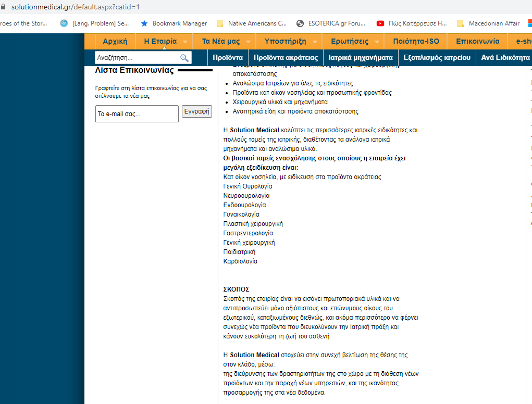Click the ΣΚΟΠΟΣ heading
Viewport: 532px width, 404px height.
236,289
